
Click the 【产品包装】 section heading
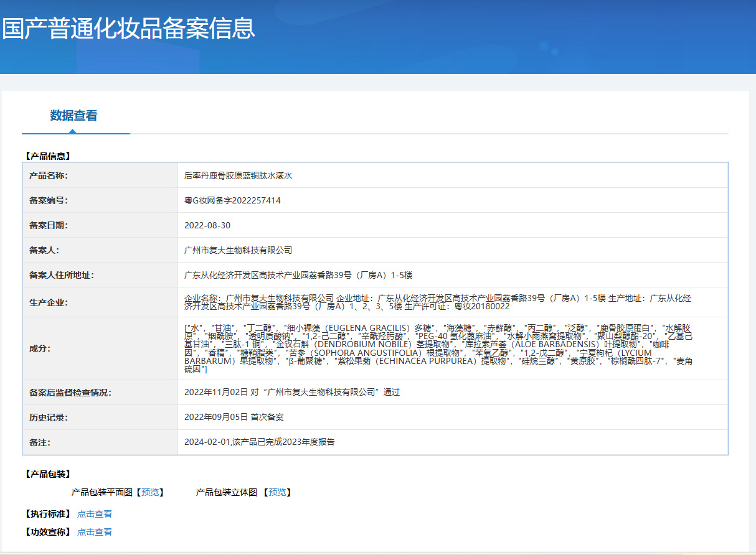(48, 474)
